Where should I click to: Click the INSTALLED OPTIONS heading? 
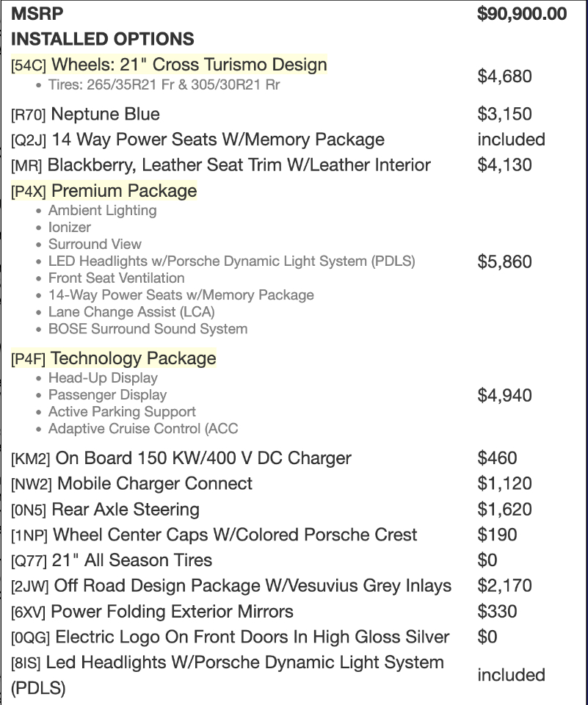click(102, 39)
